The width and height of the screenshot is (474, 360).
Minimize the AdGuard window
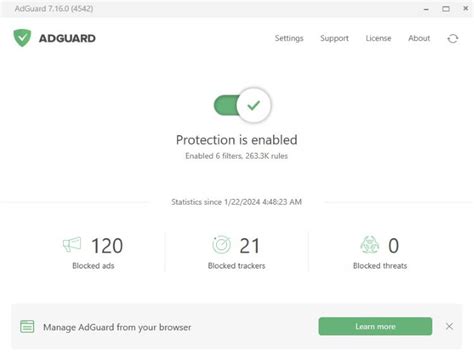pyautogui.click(x=426, y=9)
